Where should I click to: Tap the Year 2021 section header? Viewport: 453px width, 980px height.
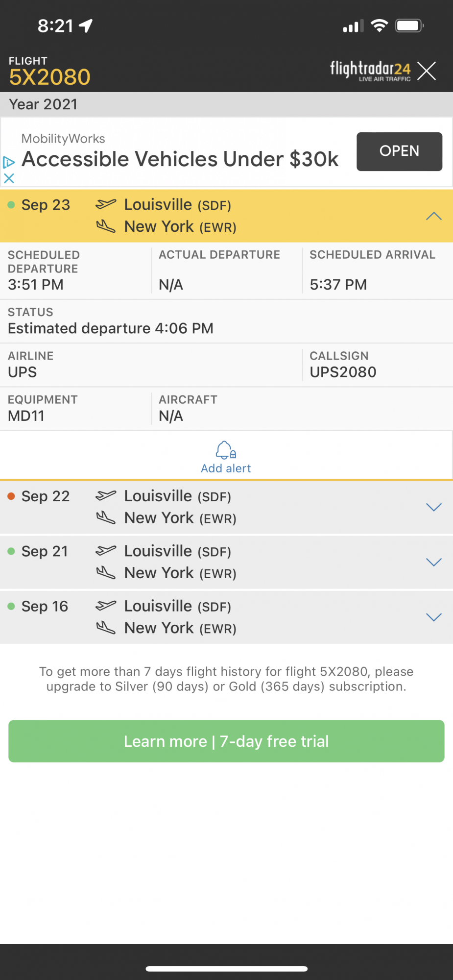click(43, 104)
